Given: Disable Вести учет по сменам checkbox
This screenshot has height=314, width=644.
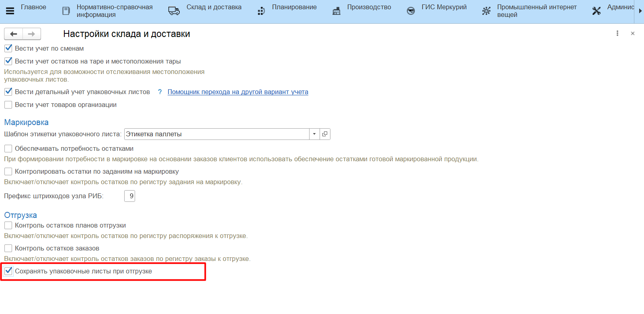Looking at the screenshot, I should pos(8,48).
